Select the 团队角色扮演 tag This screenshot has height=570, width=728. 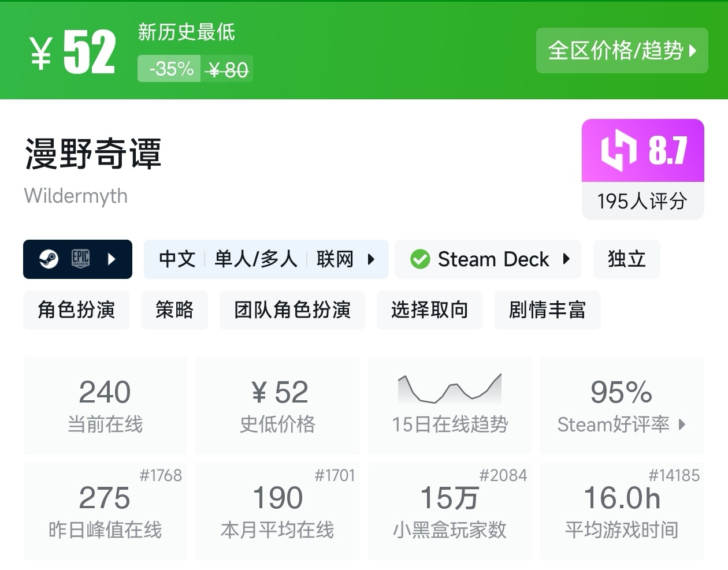click(x=292, y=310)
